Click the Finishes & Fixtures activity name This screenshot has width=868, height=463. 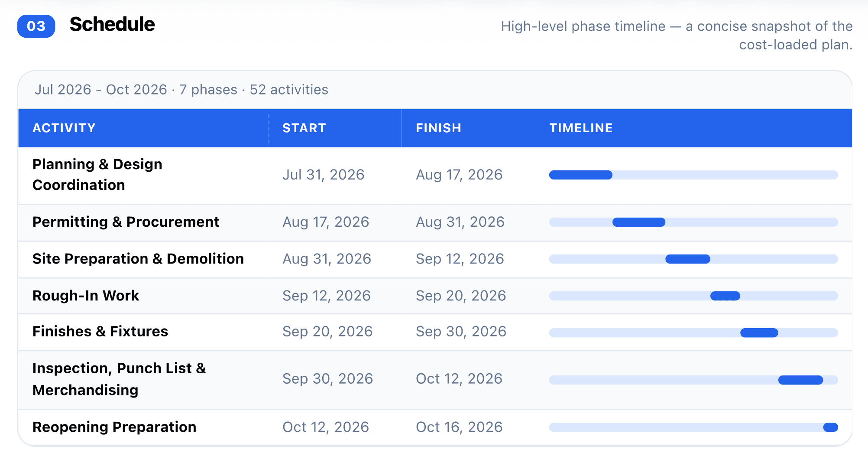[x=100, y=331]
